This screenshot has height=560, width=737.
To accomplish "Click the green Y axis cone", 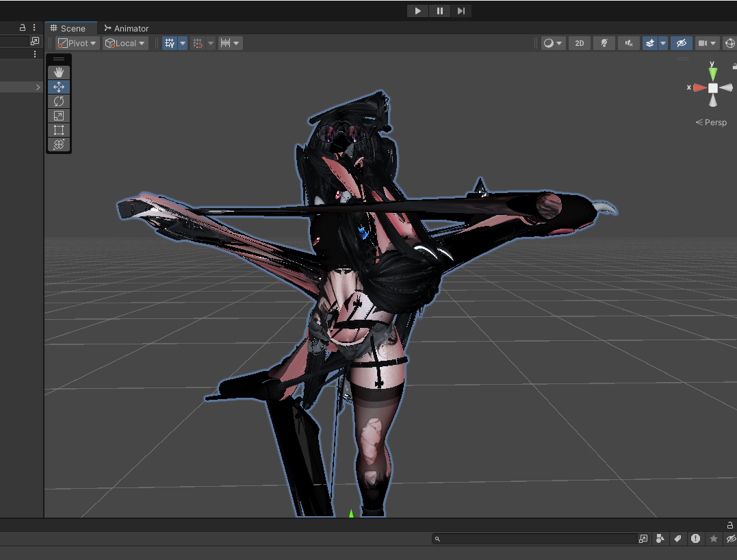I will [713, 73].
